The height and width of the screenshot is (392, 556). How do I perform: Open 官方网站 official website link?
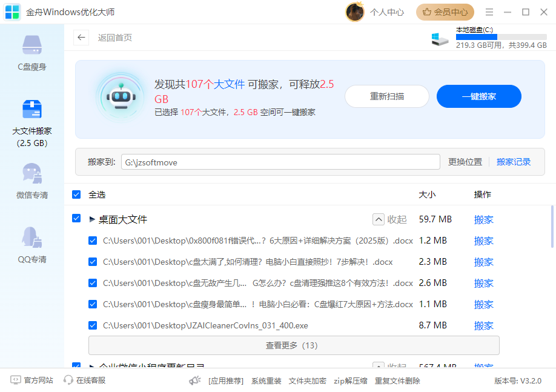coord(38,380)
